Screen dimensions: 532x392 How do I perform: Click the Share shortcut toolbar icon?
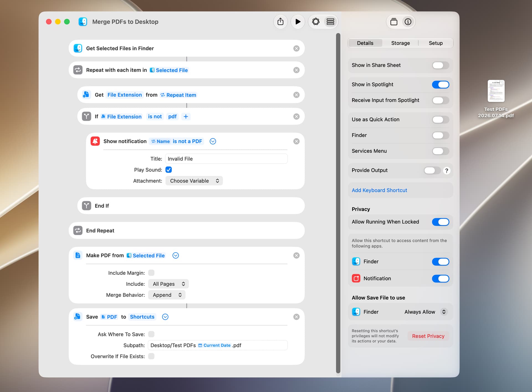point(280,22)
